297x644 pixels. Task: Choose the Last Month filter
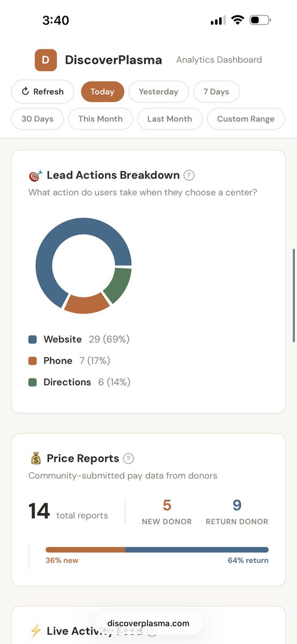pyautogui.click(x=169, y=119)
